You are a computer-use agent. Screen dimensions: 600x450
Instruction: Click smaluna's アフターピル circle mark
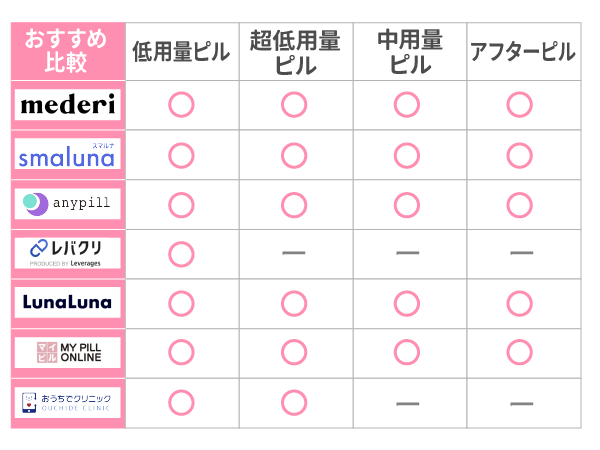point(519,155)
